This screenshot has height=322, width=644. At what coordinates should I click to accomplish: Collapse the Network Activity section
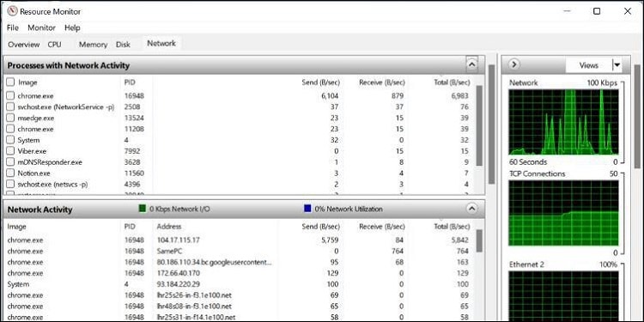click(472, 209)
